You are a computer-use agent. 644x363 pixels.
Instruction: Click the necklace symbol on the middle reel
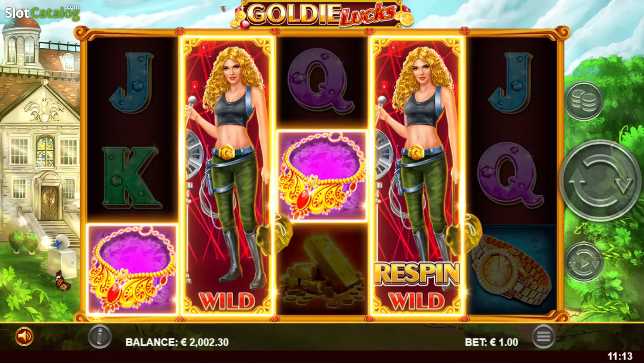coord(322,176)
